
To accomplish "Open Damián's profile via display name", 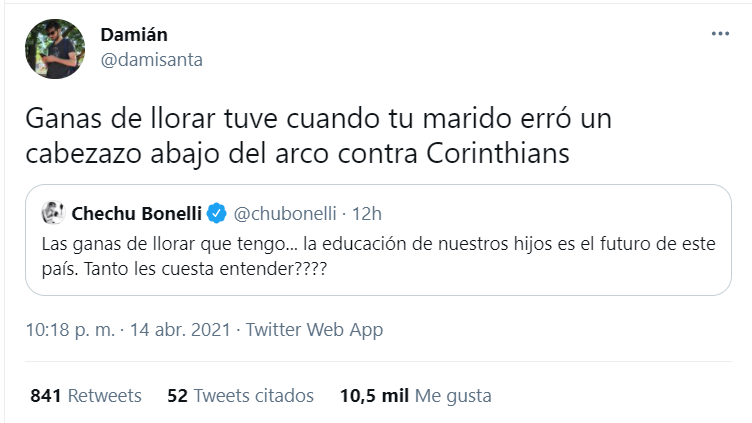I will tap(134, 35).
